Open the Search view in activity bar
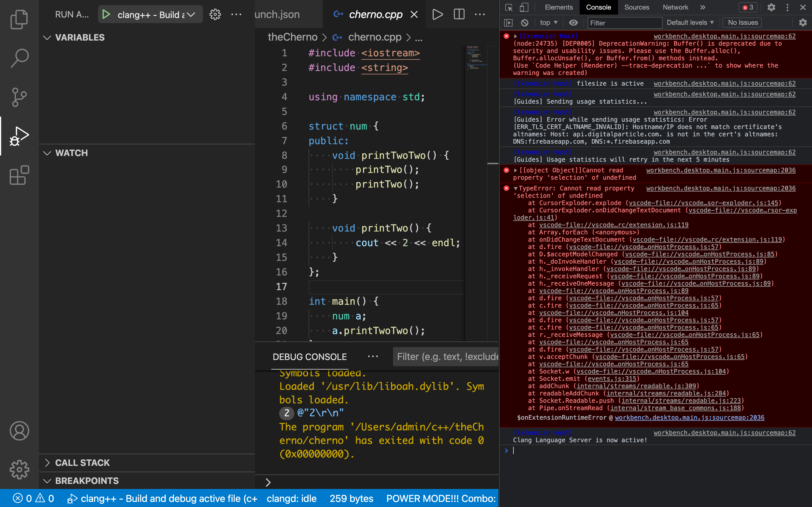The image size is (812, 507). 19,58
